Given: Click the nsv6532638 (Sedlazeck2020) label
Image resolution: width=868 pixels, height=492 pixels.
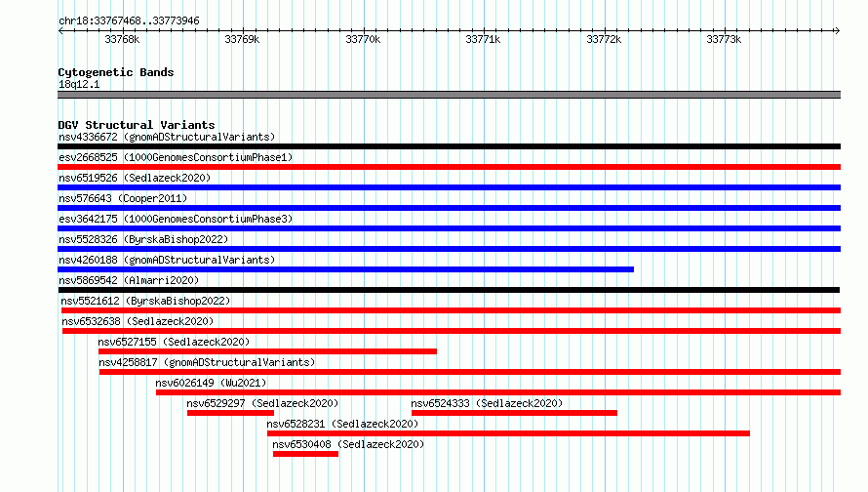Looking at the screenshot, I should tap(138, 321).
